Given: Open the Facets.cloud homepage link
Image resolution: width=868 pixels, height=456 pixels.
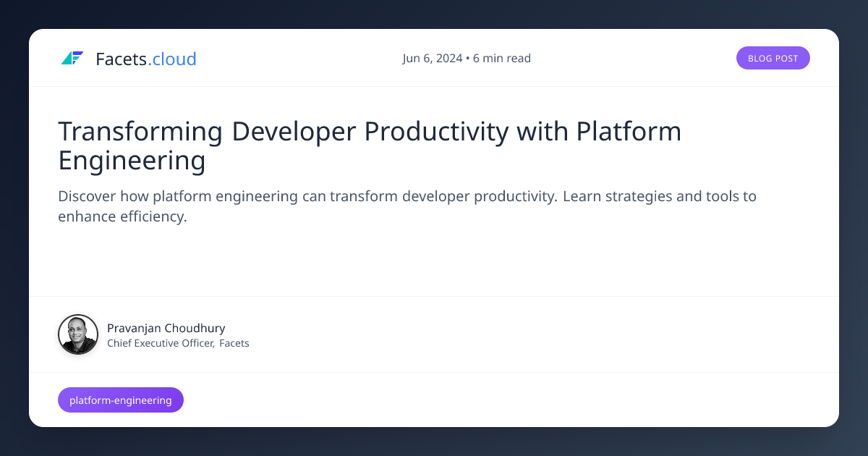Looking at the screenshot, I should pos(129,59).
